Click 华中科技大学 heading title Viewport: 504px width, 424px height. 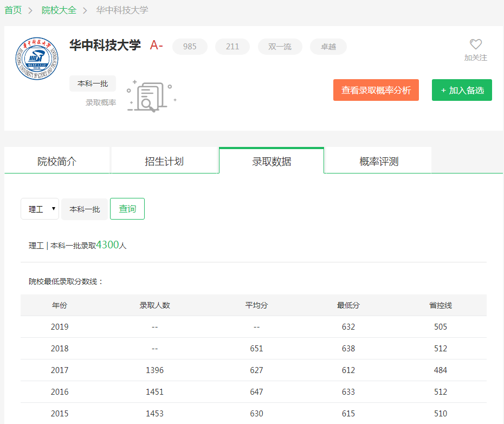pyautogui.click(x=105, y=45)
